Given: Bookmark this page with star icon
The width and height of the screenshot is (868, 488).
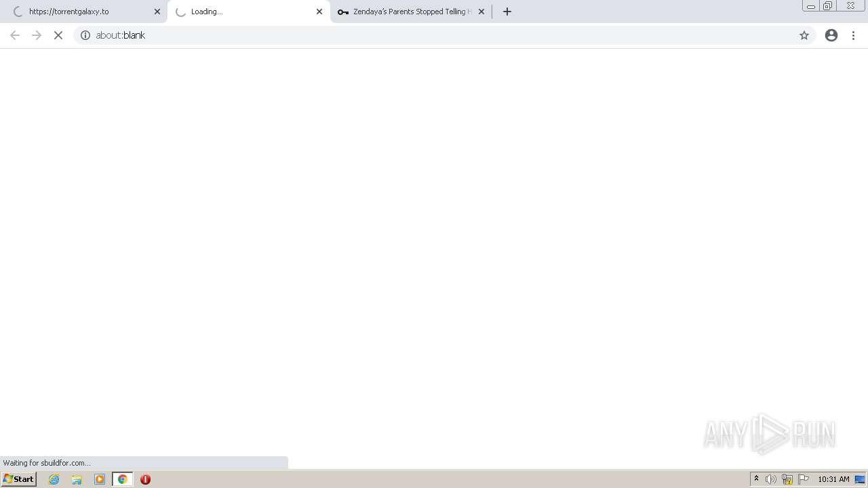Looking at the screenshot, I should 804,35.
